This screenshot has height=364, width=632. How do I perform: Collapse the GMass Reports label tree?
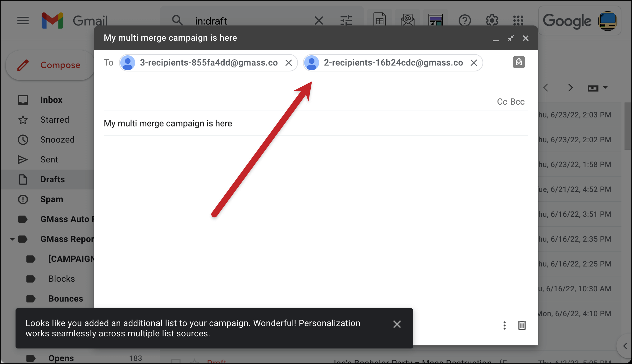(x=12, y=239)
